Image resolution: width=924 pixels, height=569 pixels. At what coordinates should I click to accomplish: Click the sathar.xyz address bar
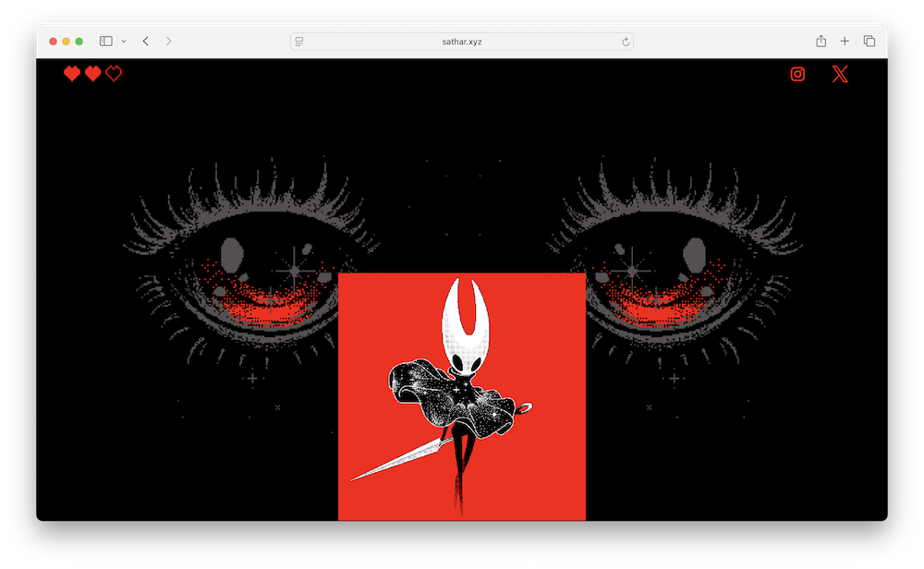[x=462, y=42]
